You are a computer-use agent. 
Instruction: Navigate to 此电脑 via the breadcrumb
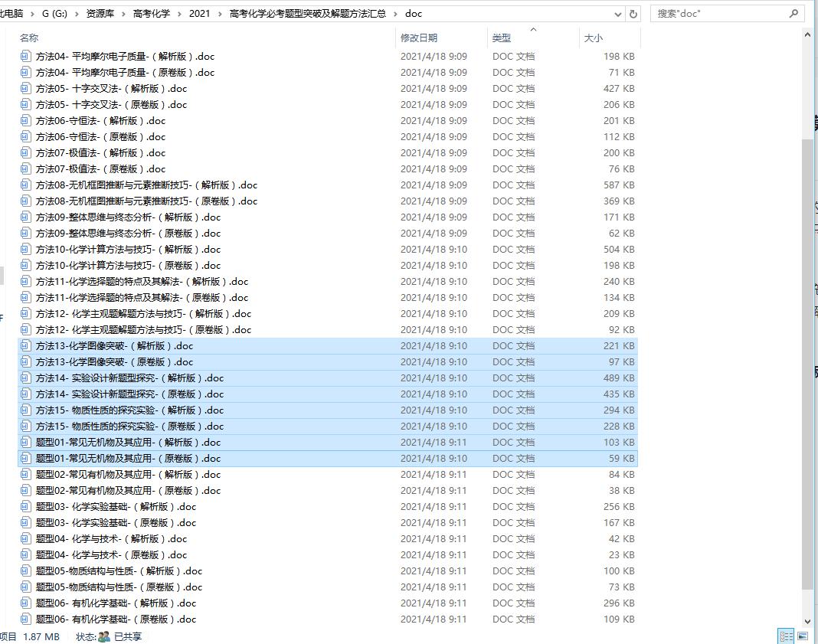tap(11, 13)
